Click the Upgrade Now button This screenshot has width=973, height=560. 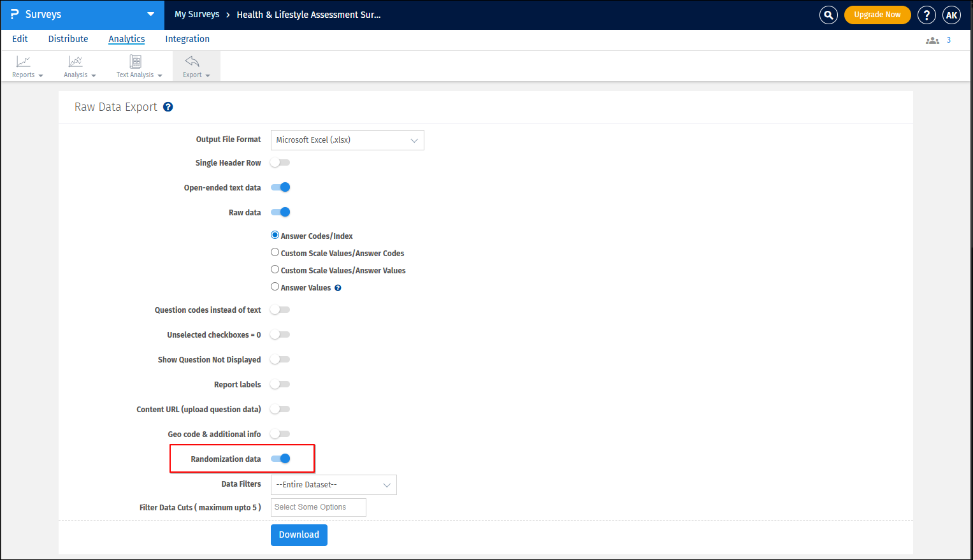point(877,14)
